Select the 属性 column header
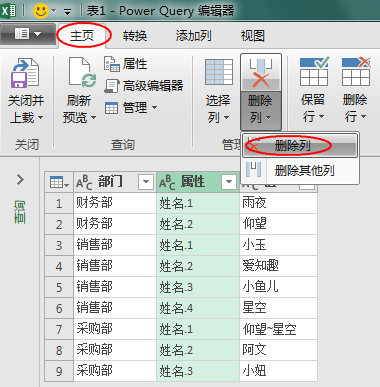Viewport: 380px width, 387px height. click(198, 182)
